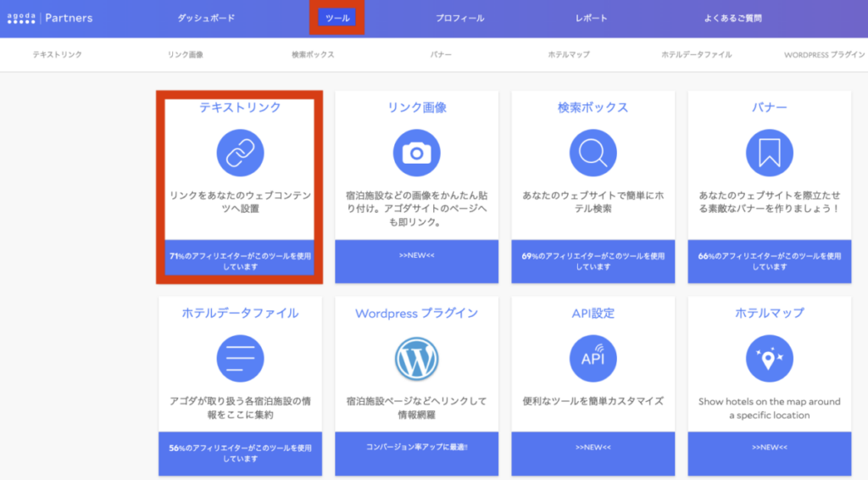
Task: Select WORDPRESS プラグイン in the sub navigation bar
Action: [x=824, y=54]
